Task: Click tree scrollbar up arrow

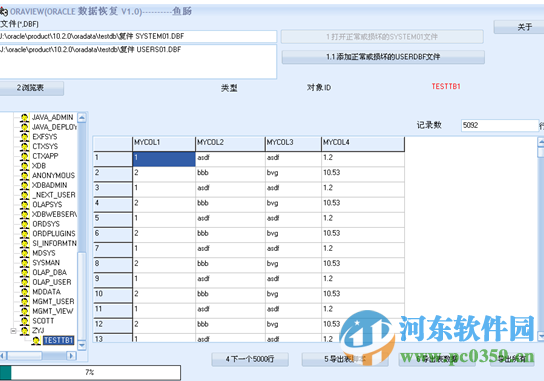Action: click(x=82, y=118)
